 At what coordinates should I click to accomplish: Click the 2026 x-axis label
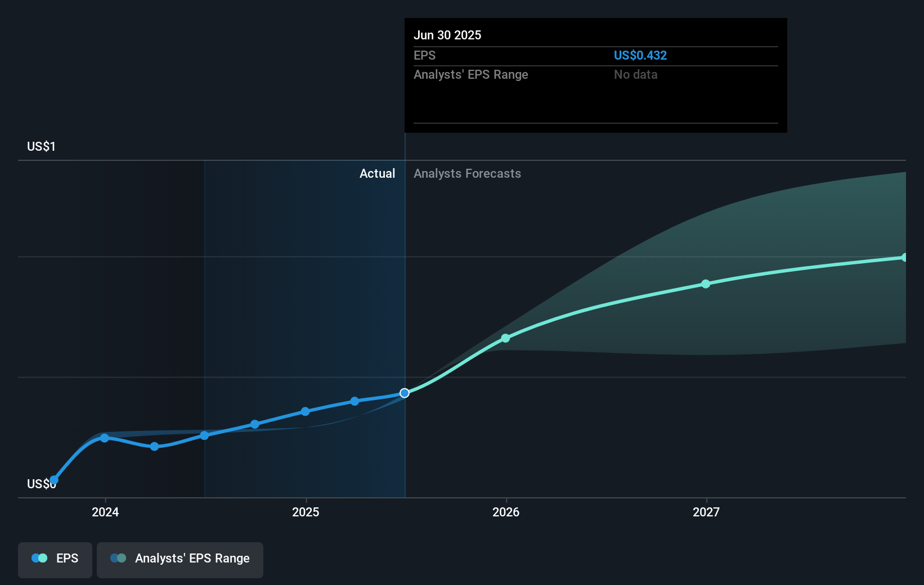click(506, 512)
